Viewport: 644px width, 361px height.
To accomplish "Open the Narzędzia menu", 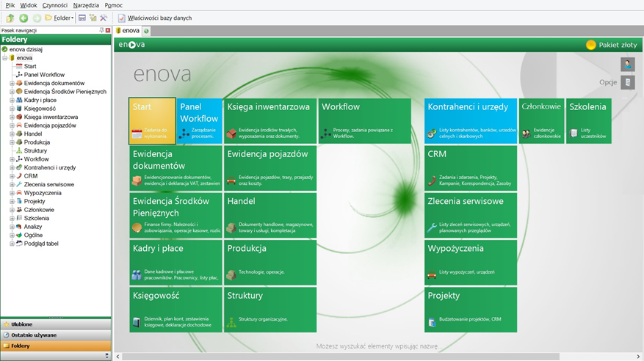I will [86, 5].
